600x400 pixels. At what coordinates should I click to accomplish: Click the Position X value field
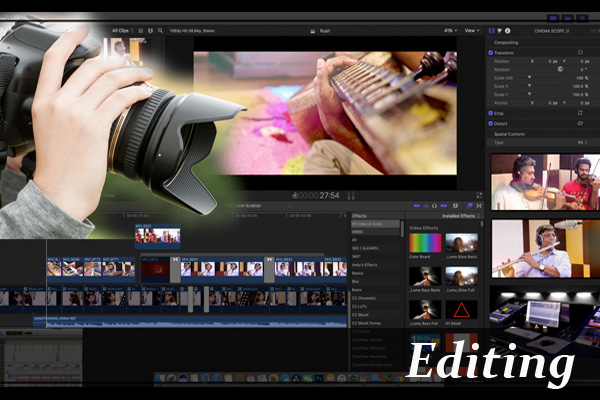point(553,61)
